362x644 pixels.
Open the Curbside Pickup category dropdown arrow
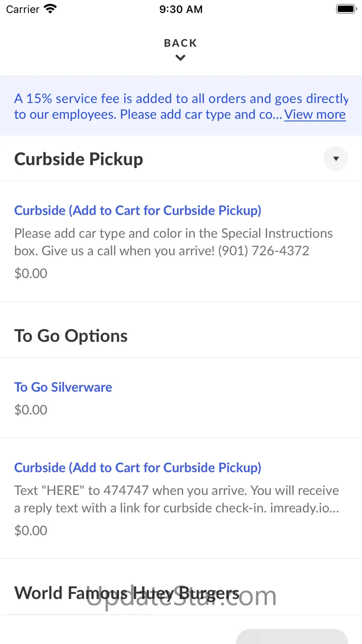336,159
